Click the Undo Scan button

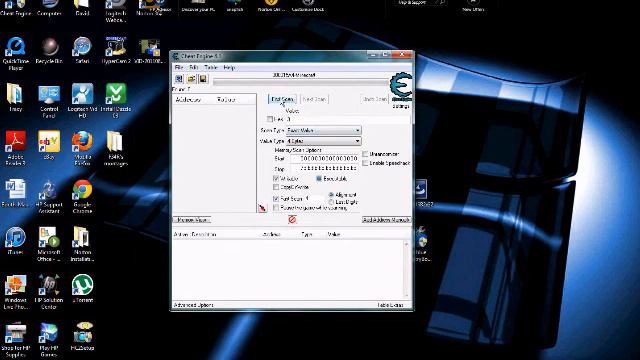click(x=375, y=99)
